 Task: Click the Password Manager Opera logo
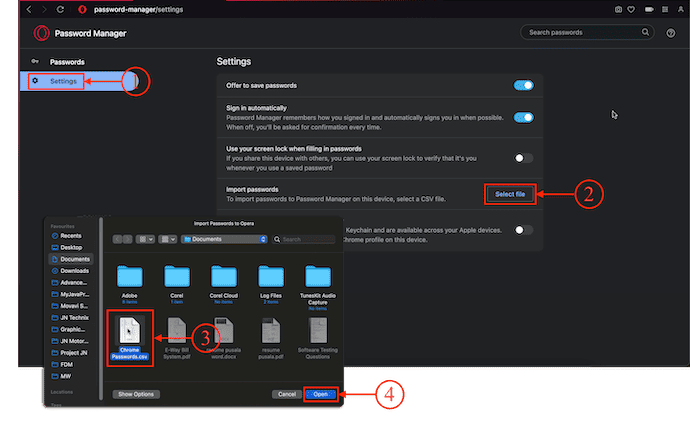click(41, 33)
